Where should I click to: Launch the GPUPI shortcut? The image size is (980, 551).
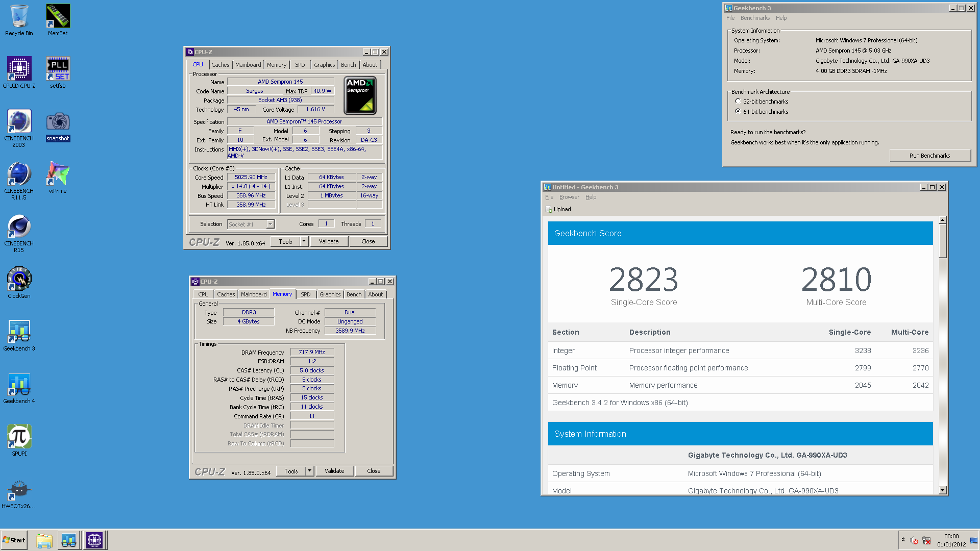(19, 440)
